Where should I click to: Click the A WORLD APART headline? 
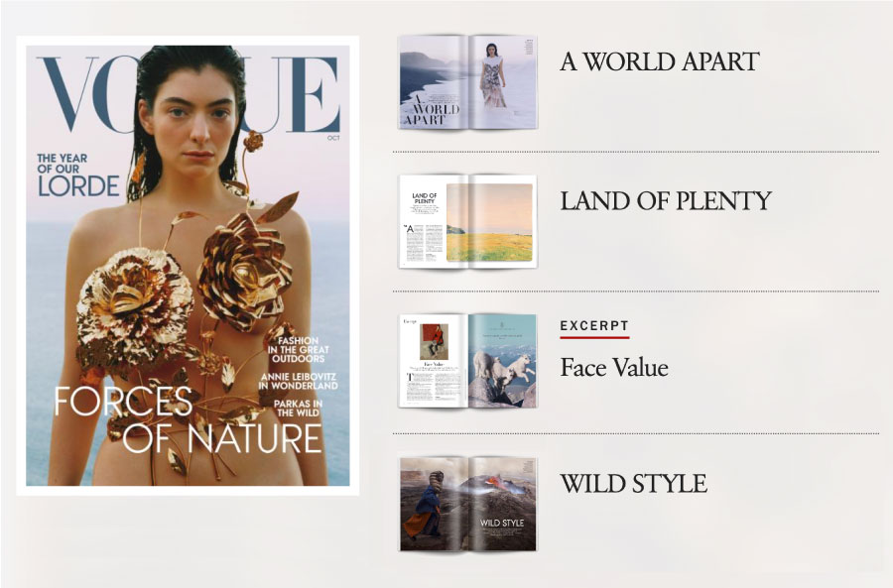(660, 61)
